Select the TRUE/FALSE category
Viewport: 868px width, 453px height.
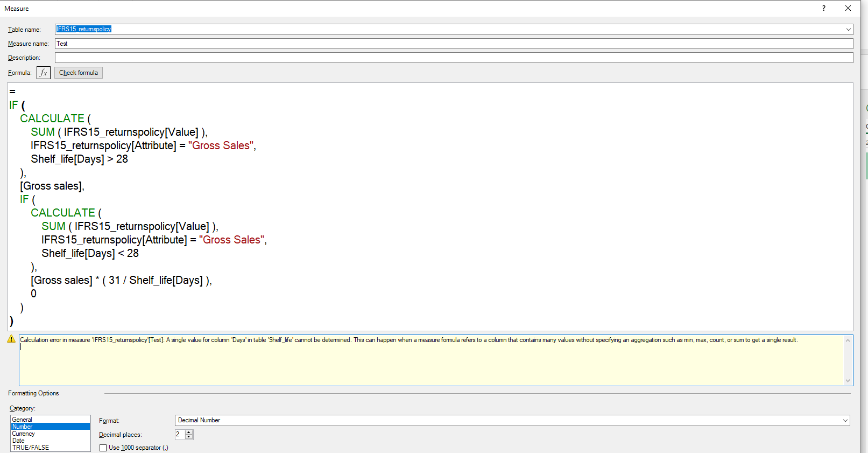coord(51,448)
